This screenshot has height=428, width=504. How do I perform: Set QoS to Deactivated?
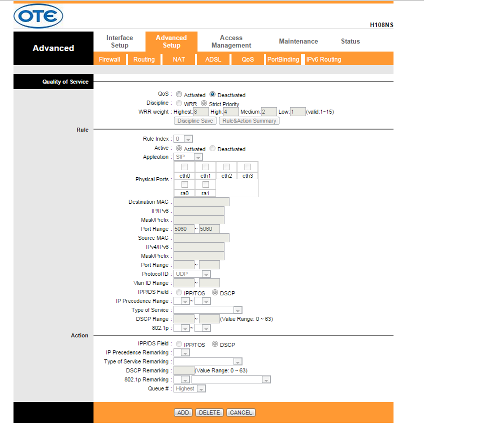pos(212,94)
